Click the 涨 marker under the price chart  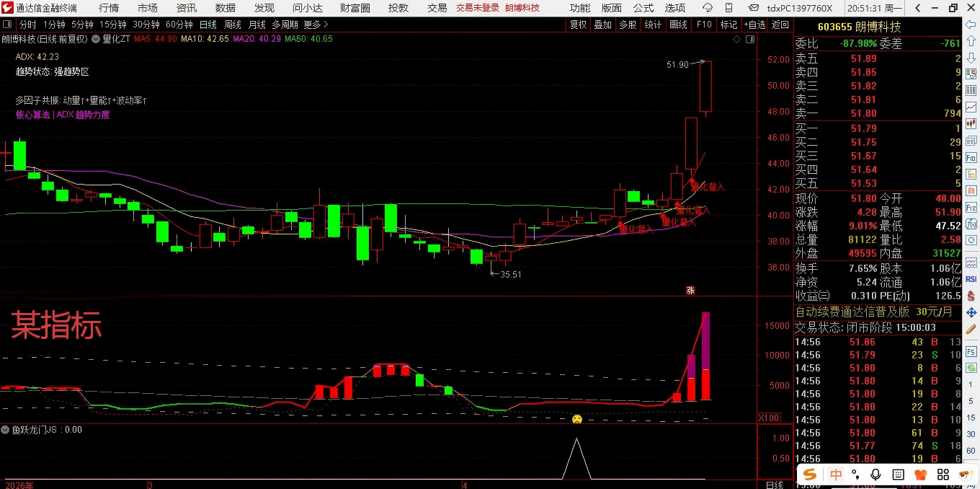pos(690,291)
